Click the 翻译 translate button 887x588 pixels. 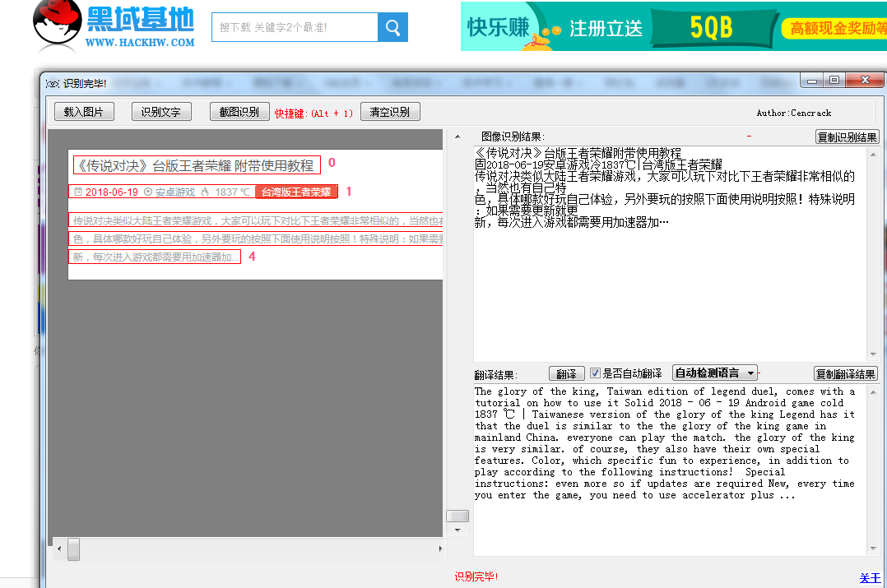[x=566, y=373]
